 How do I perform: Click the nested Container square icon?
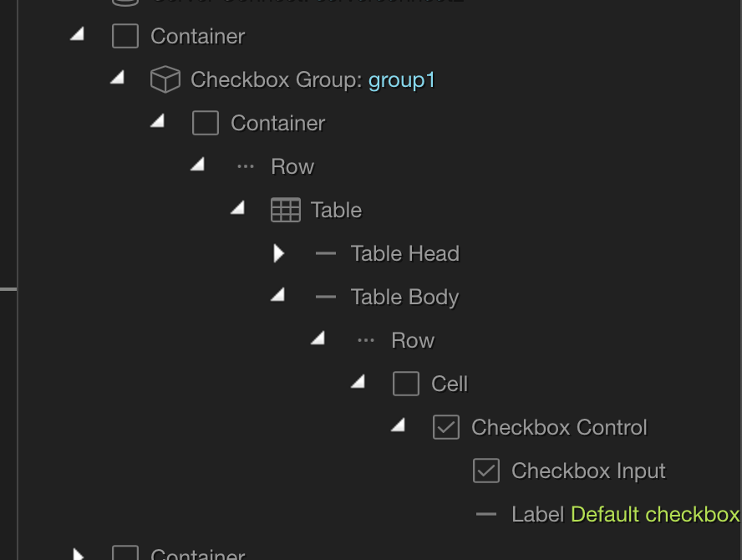click(x=206, y=123)
